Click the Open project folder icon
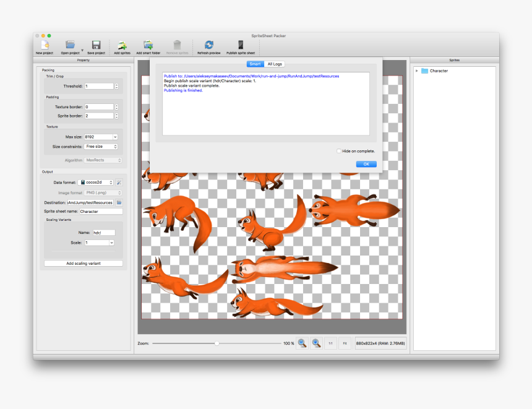 point(71,45)
